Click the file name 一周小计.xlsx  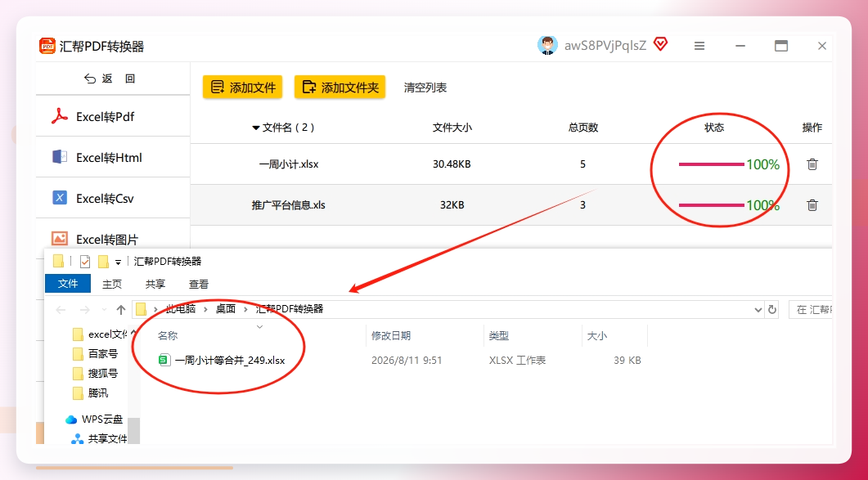click(x=289, y=164)
